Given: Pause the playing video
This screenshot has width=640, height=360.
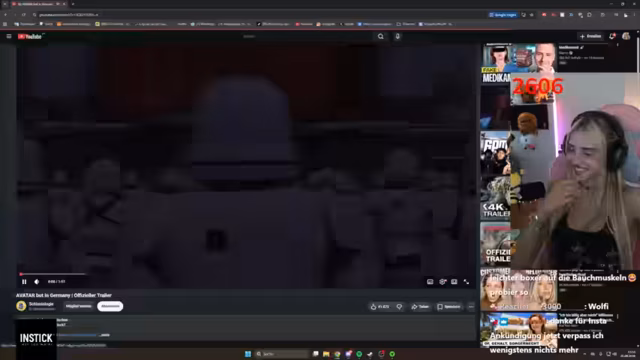Looking at the screenshot, I should [24, 282].
